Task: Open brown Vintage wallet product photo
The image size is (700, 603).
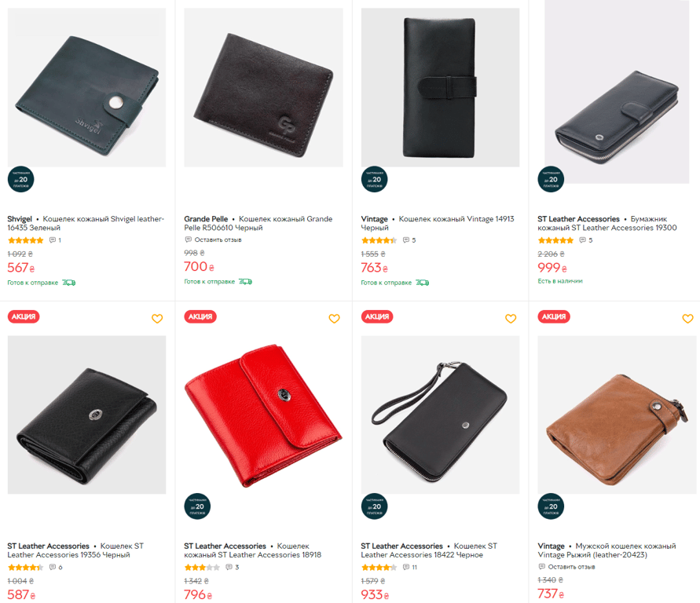Action: point(617,415)
